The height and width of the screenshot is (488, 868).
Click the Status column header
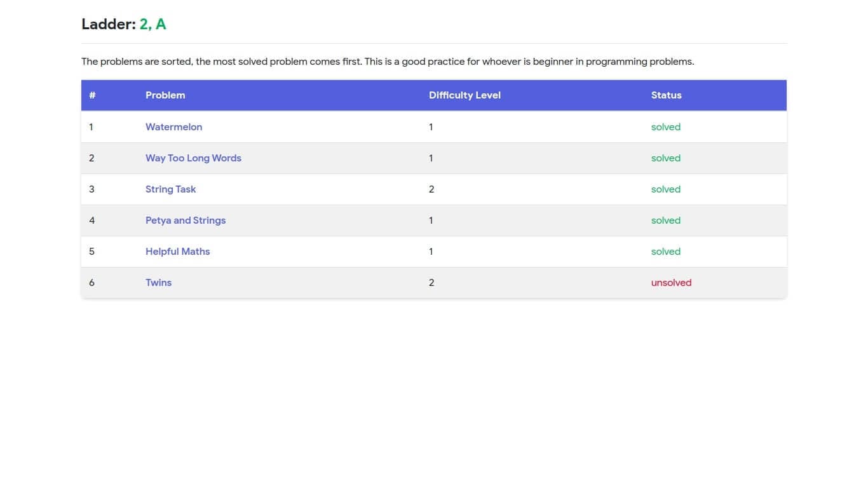click(x=666, y=95)
